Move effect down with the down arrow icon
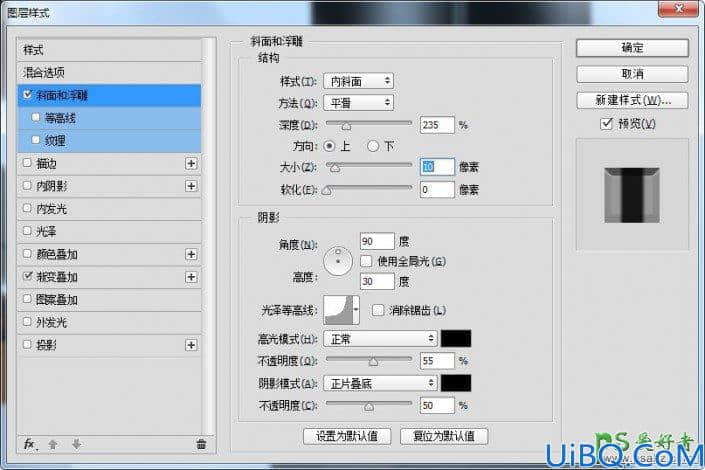Screen dimensions: 705x470 (x=76, y=444)
